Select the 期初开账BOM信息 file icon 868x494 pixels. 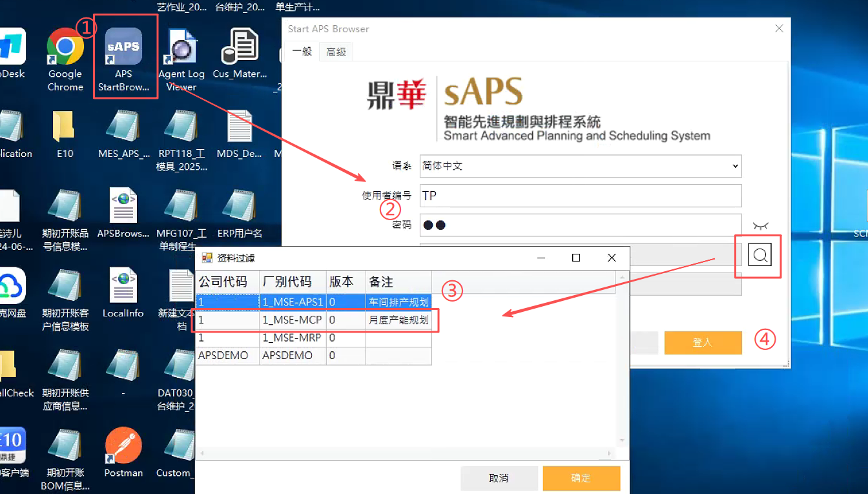coord(65,460)
